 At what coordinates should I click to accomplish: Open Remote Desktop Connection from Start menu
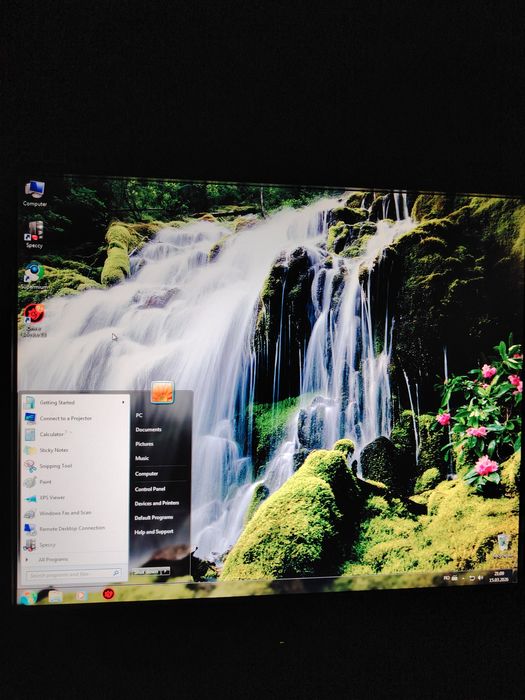tap(75, 529)
